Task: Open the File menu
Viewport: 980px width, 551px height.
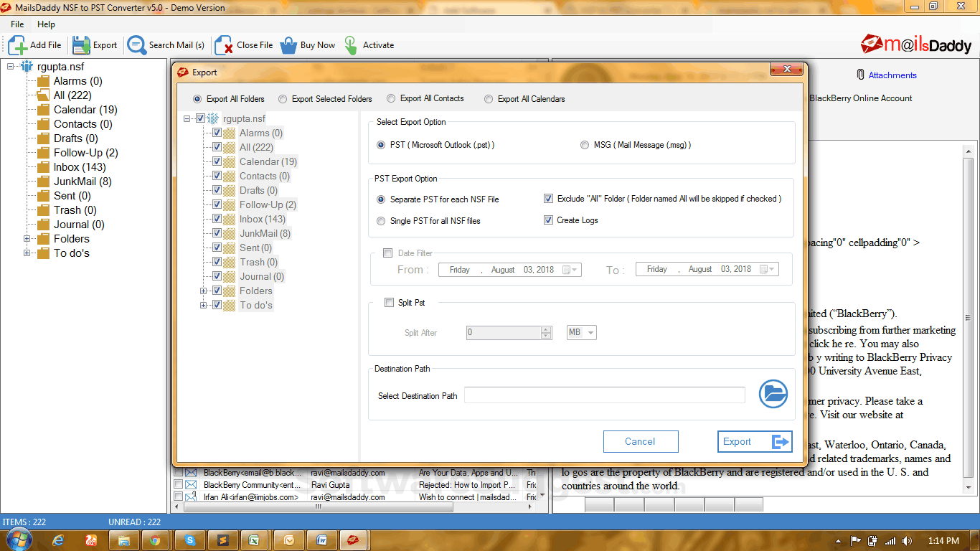Action: 17,24
